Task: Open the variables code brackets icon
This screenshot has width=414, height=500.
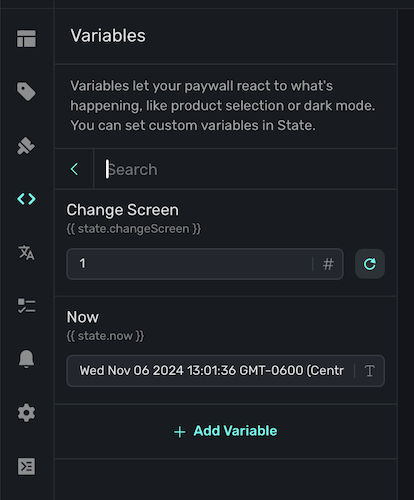Action: coord(26,199)
